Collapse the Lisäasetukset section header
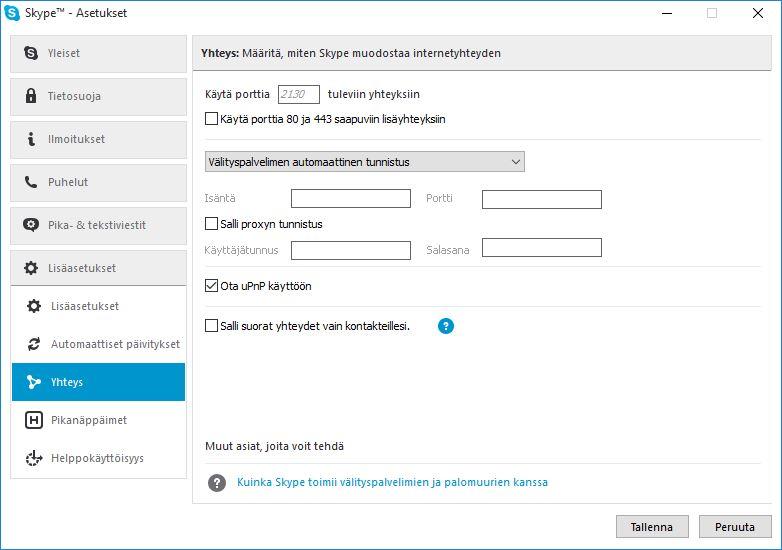Image resolution: width=782 pixels, height=550 pixels. [99, 268]
